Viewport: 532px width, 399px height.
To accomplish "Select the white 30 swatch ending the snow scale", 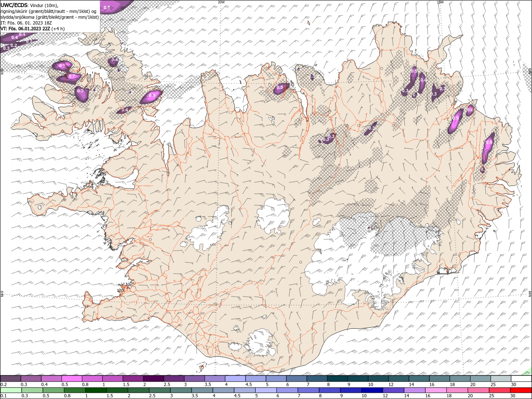I will tap(521, 379).
